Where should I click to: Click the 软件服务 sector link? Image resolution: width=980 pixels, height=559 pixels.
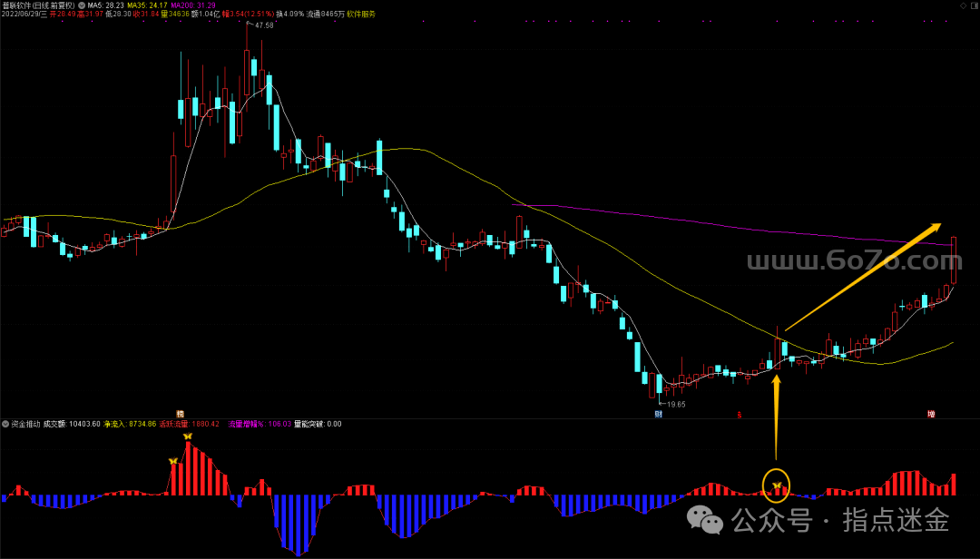point(360,15)
